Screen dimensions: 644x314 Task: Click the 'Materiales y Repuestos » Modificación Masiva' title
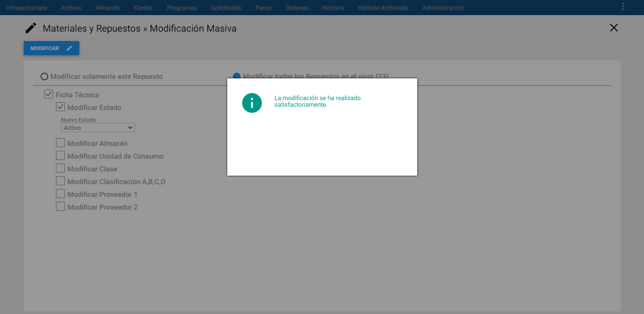click(139, 28)
